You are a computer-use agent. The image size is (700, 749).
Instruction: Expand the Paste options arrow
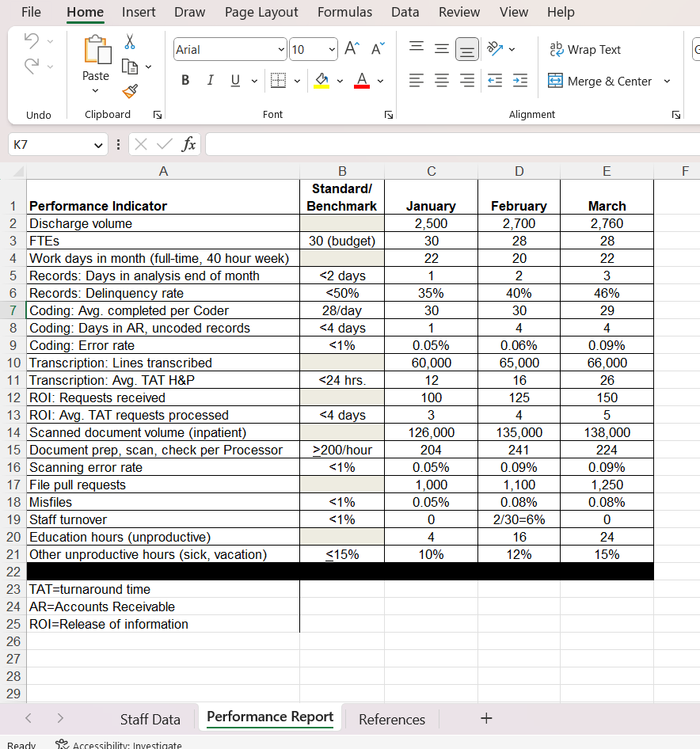pos(96,90)
